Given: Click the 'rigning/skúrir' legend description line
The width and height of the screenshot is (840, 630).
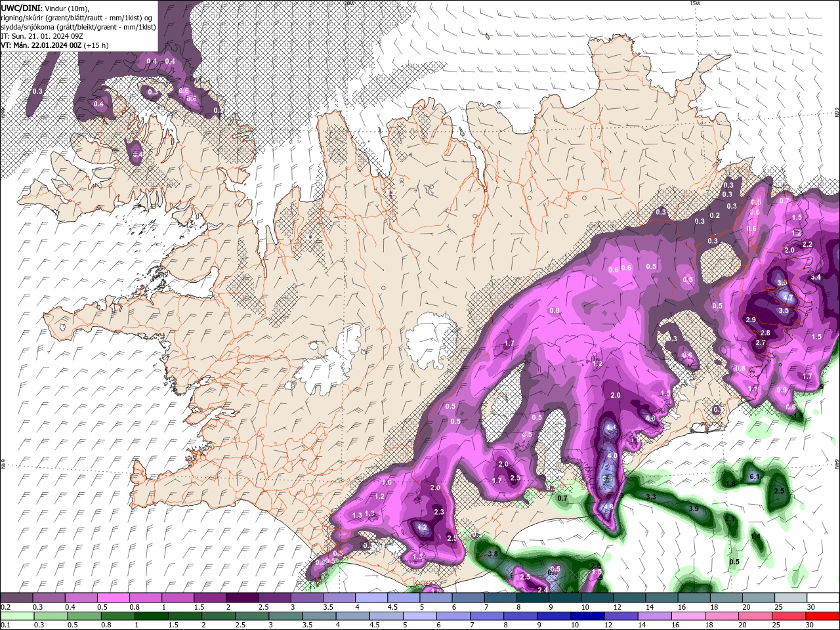Looking at the screenshot, I should pos(77,17).
